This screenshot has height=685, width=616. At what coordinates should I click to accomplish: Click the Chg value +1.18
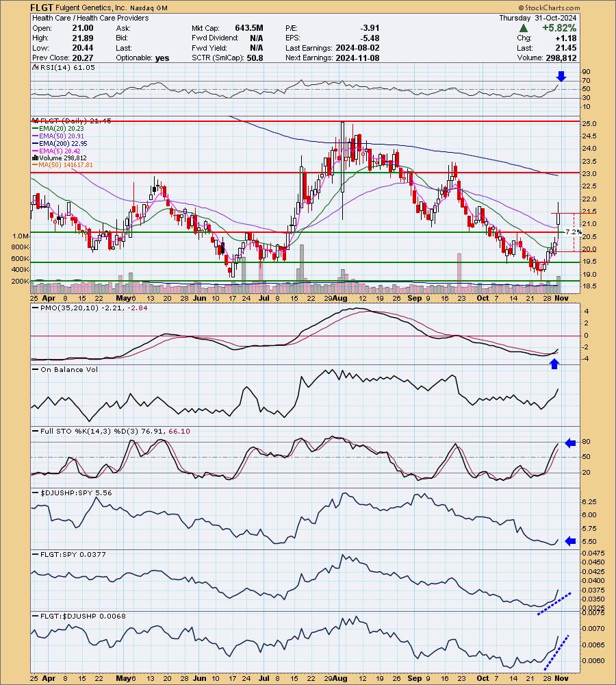click(x=566, y=38)
